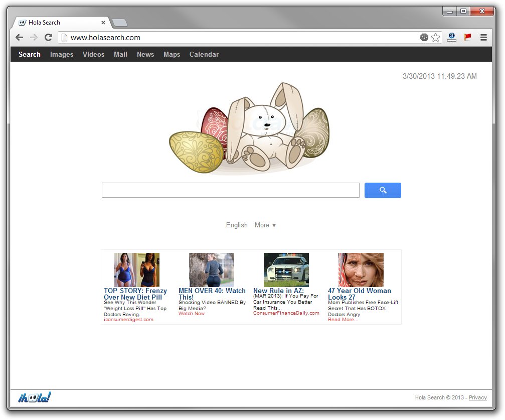Close the browser window
Screen dimensions: 505x420
[482, 11]
